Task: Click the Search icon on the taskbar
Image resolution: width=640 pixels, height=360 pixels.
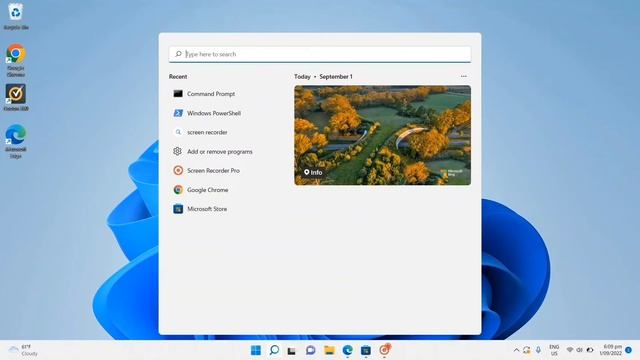Action: pyautogui.click(x=274, y=350)
